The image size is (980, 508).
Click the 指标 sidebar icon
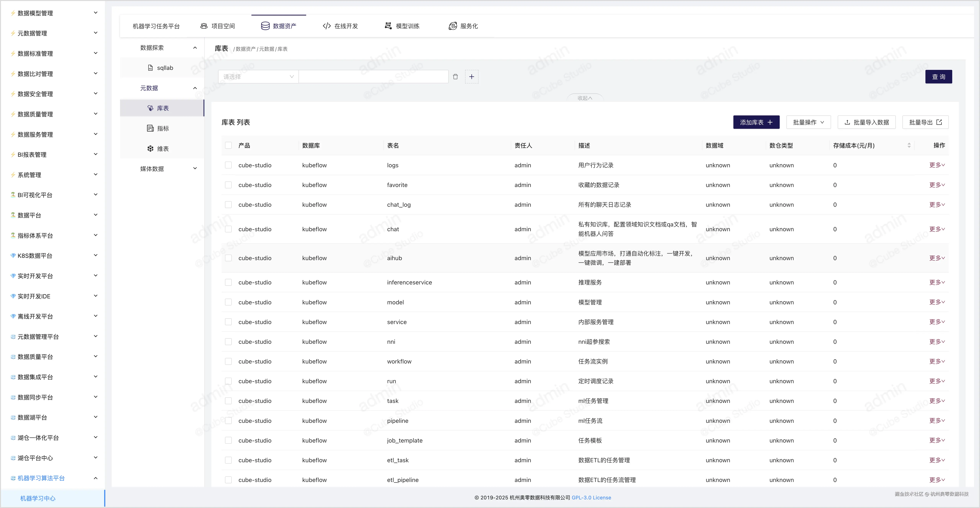point(150,128)
